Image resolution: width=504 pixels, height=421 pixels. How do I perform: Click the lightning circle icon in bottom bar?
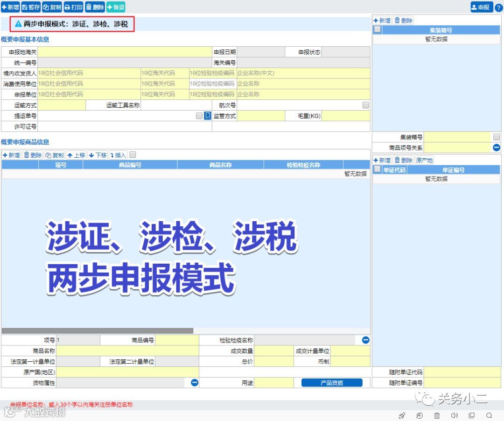click(419, 415)
